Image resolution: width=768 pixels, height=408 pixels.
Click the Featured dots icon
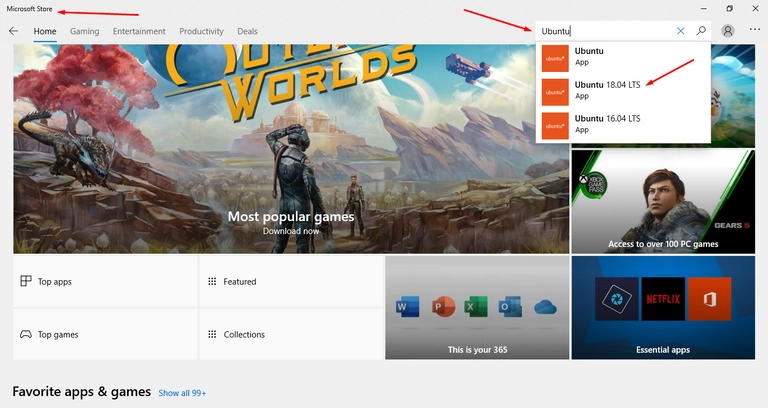212,281
